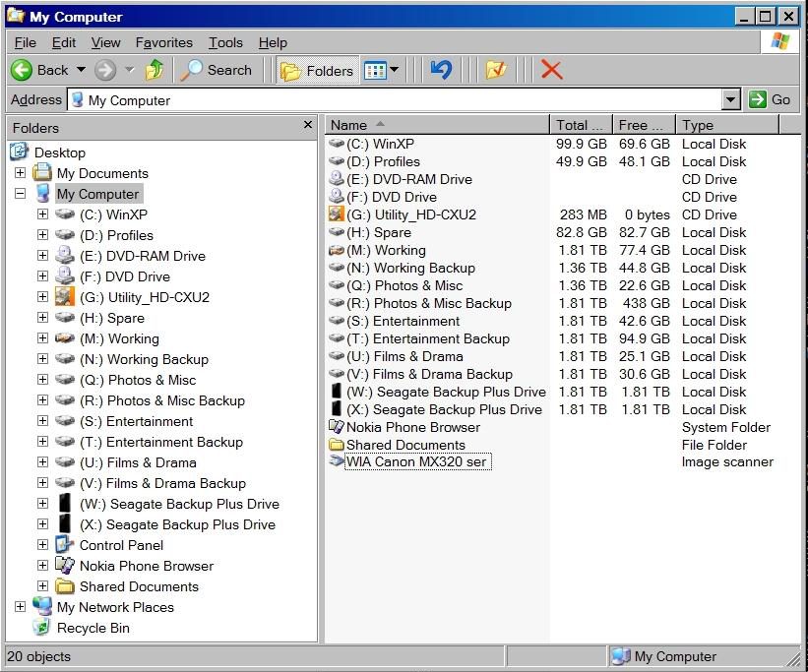Click the grayed Forward arrow button

click(x=105, y=70)
